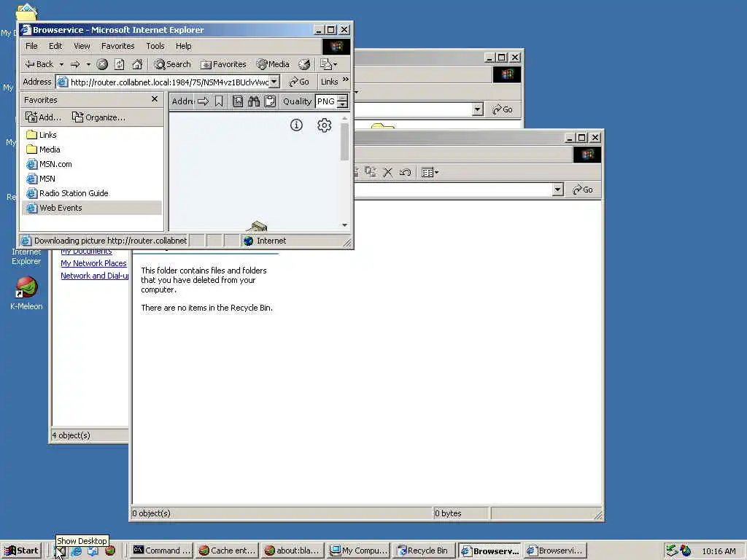Viewport: 747px width, 560px height.
Task: Click the Internet zone status bar icon
Action: coord(248,241)
